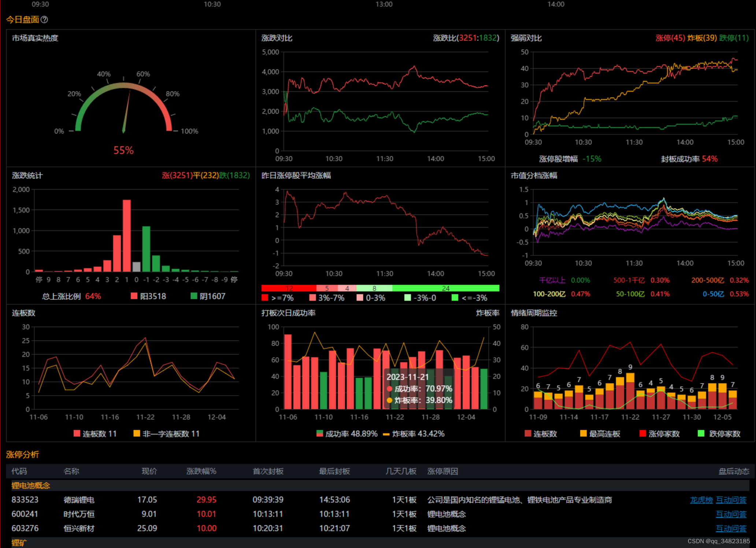Click 涨停(45) label in 强弱对比
756x548 pixels.
point(670,38)
